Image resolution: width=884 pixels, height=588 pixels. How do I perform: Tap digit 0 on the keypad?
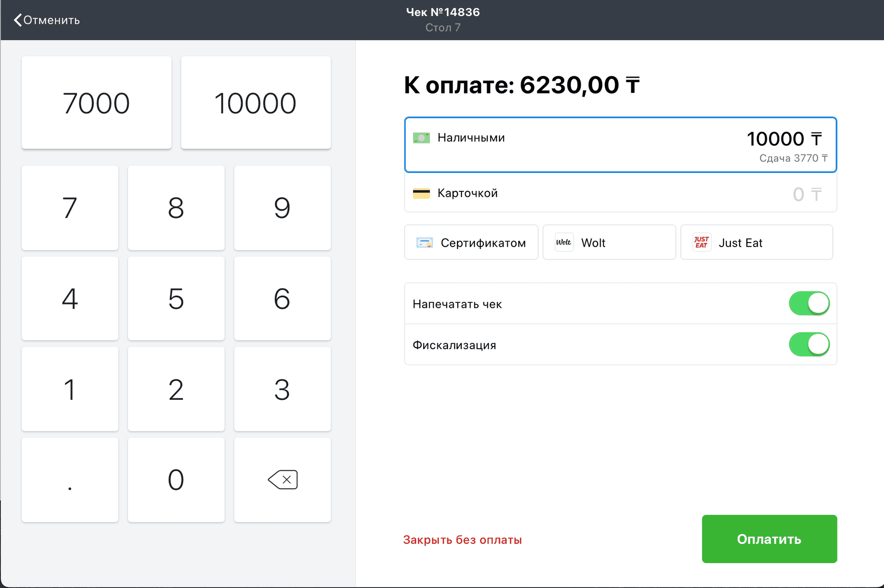point(176,479)
